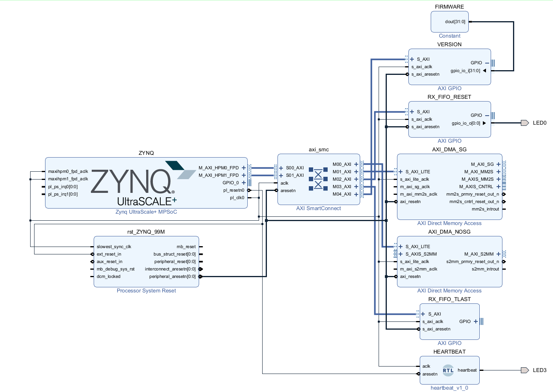
Task: Click the pl_resetn0 pin on ZYNQ
Action: 234,191
